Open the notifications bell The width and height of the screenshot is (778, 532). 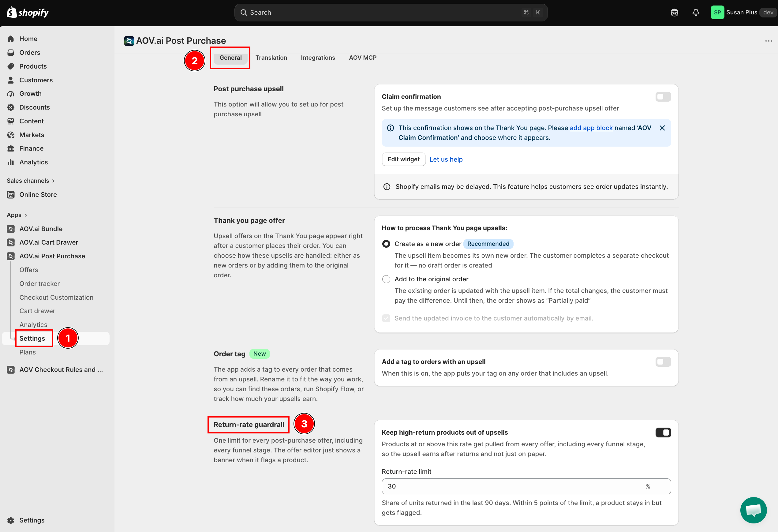click(x=696, y=12)
